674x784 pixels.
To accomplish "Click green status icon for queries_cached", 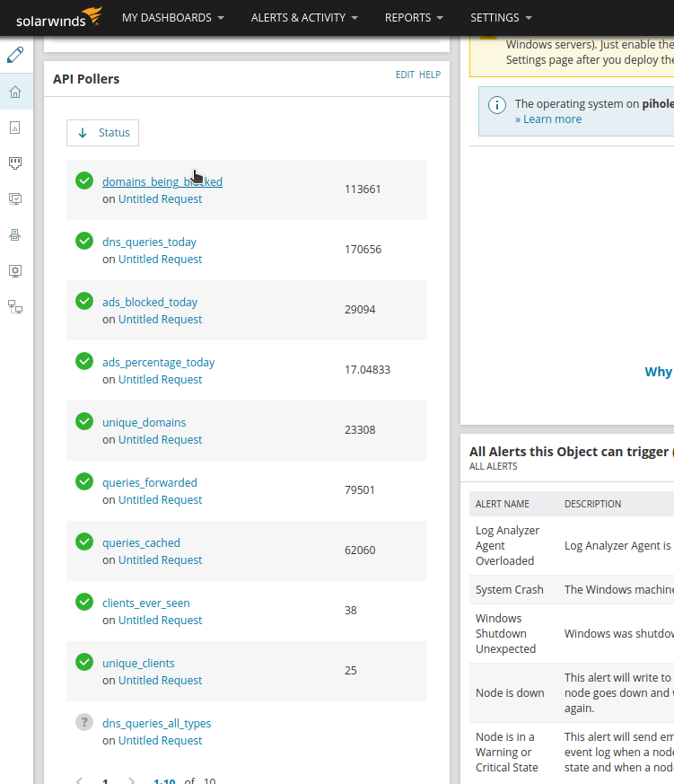I will (84, 542).
